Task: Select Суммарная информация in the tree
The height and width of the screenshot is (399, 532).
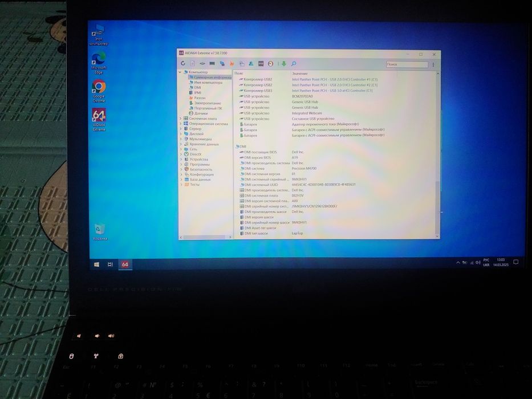Action: click(x=210, y=78)
